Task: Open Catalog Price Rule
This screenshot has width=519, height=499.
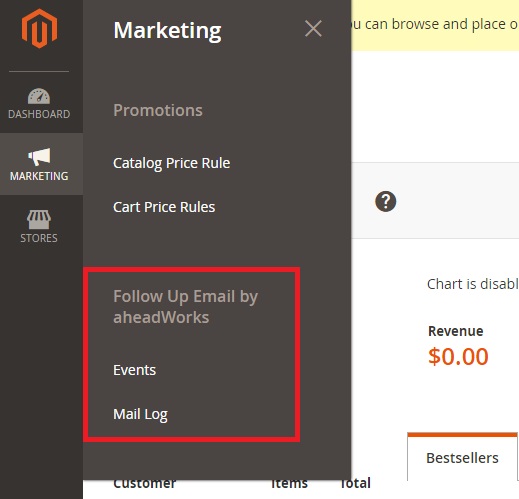Action: click(x=172, y=163)
